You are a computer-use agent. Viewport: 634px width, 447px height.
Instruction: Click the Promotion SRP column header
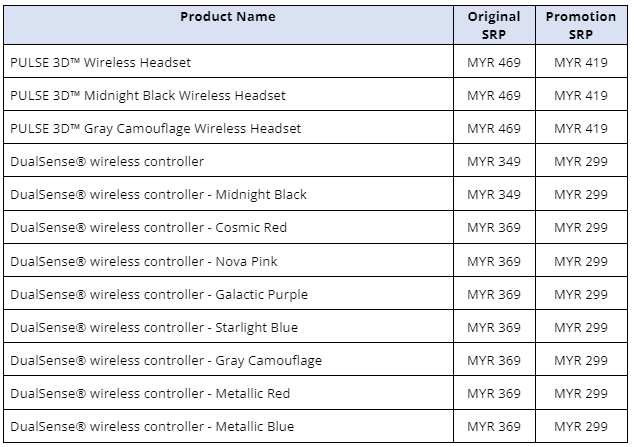(x=580, y=24)
